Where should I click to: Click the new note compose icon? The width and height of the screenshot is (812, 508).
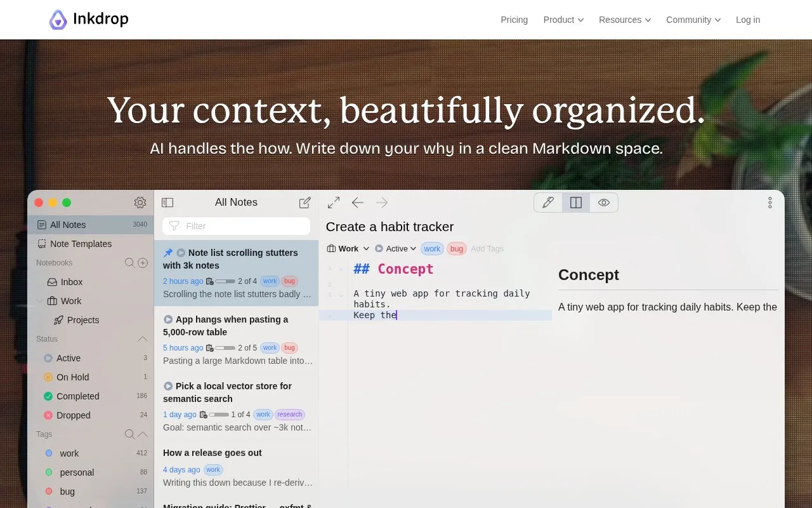click(x=305, y=203)
